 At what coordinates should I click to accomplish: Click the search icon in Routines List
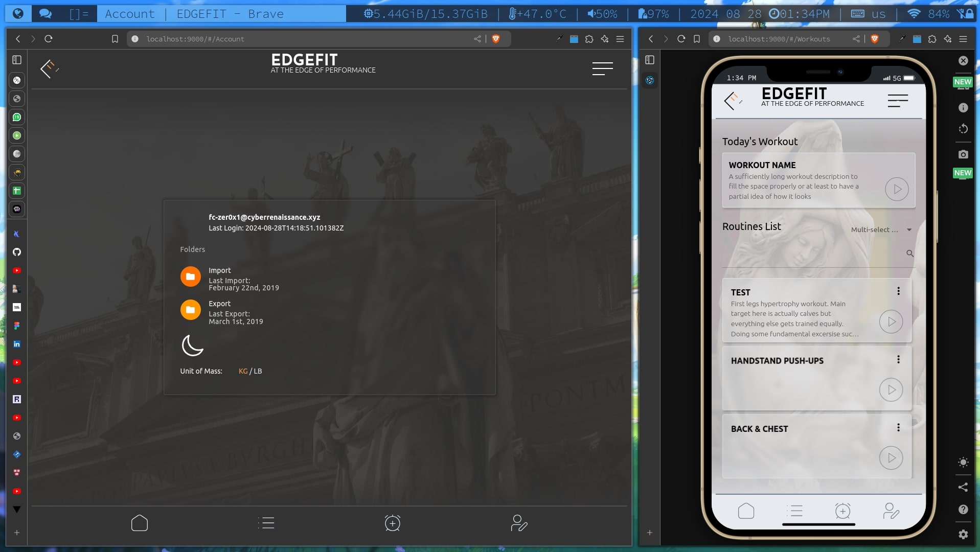(910, 253)
